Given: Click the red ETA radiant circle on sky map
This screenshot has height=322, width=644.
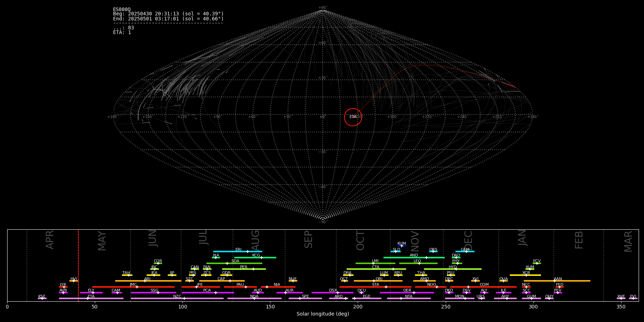Looking at the screenshot, I should [353, 117].
